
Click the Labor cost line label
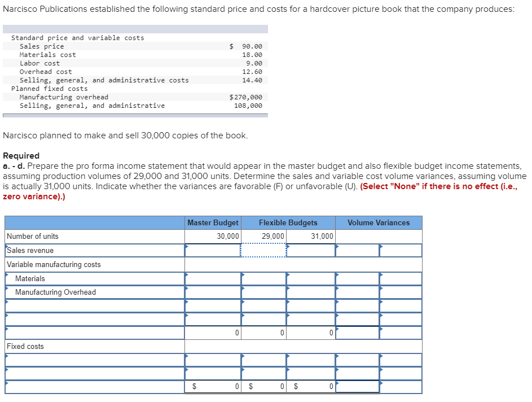click(39, 63)
